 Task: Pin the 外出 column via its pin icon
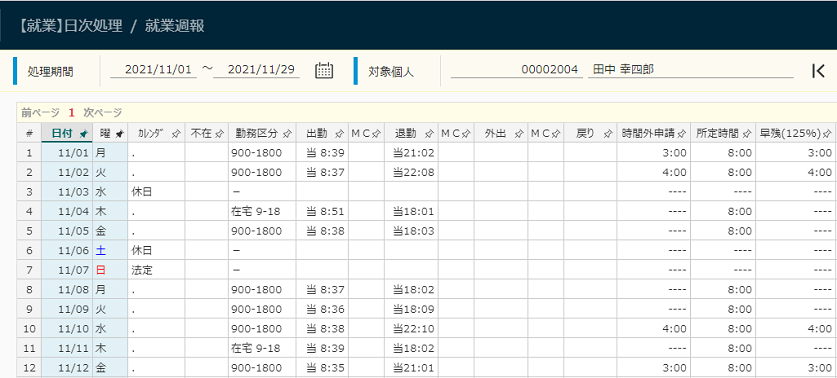[518, 135]
